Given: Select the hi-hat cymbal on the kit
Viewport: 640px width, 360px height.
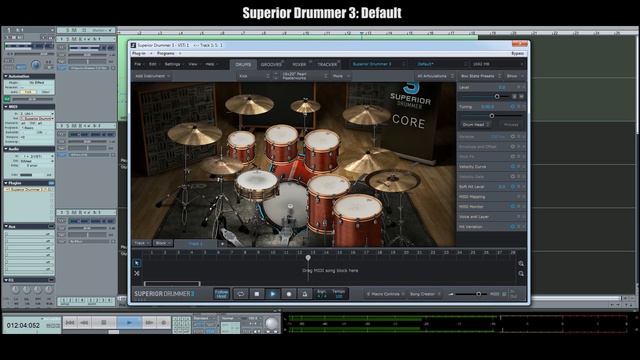Looking at the screenshot, I should pos(222,166).
